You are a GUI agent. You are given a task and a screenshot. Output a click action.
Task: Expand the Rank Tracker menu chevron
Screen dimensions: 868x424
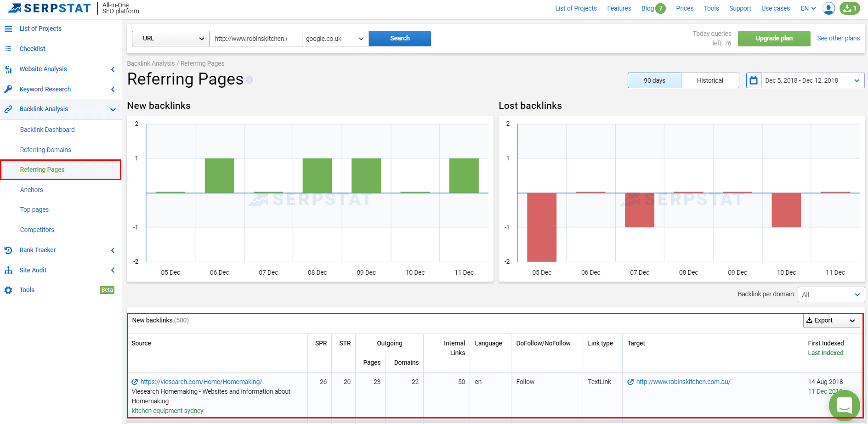(x=113, y=250)
